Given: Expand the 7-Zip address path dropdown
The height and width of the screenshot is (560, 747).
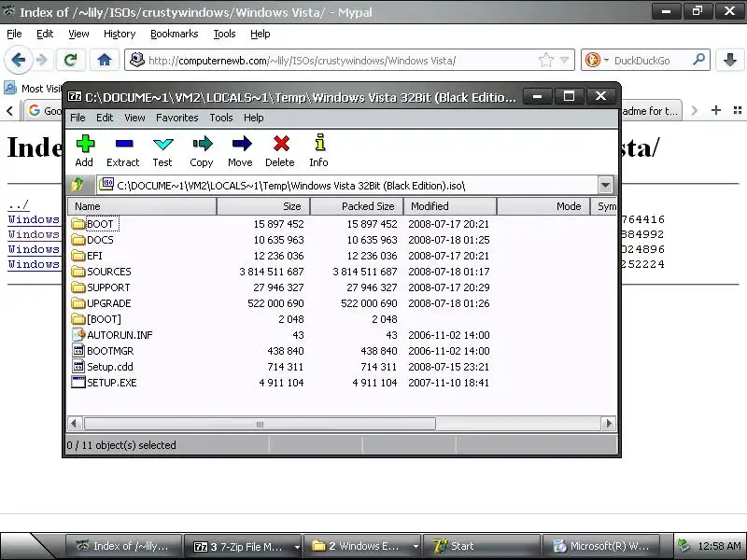Looking at the screenshot, I should point(605,185).
